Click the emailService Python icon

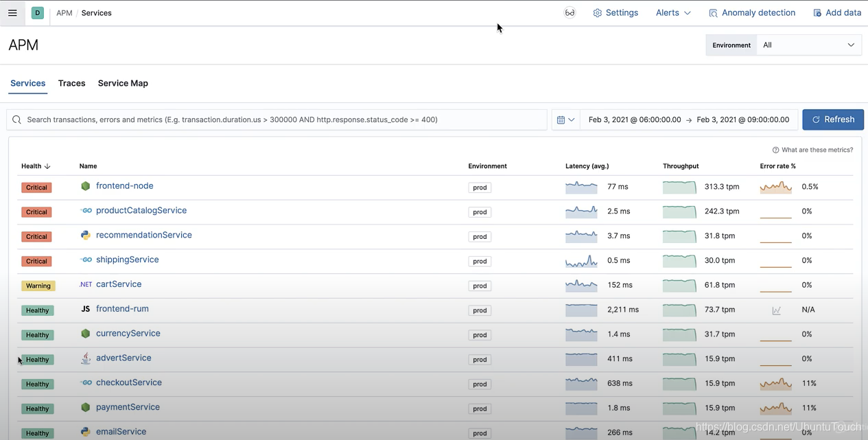(85, 432)
